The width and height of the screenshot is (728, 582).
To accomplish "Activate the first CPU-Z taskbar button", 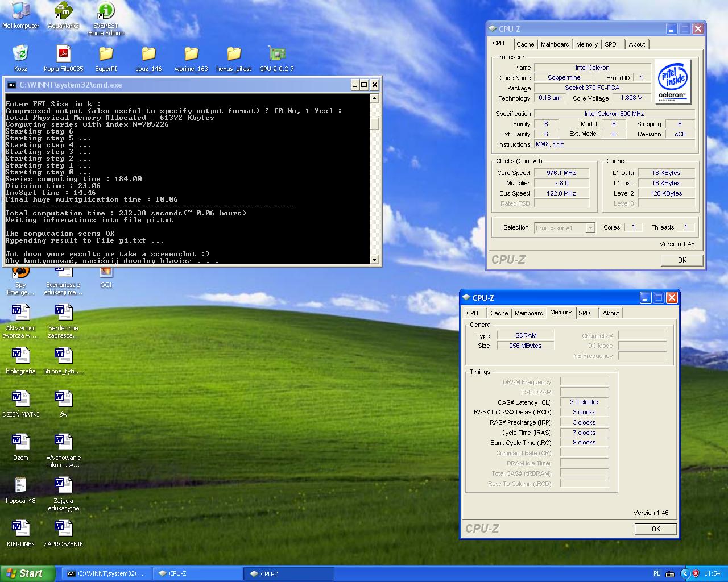I will 197,574.
